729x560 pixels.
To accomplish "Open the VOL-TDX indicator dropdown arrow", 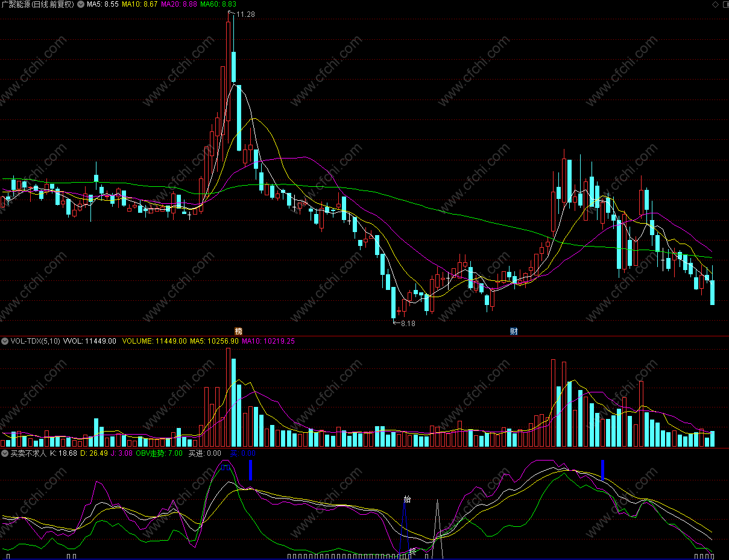I will [x=5, y=341].
